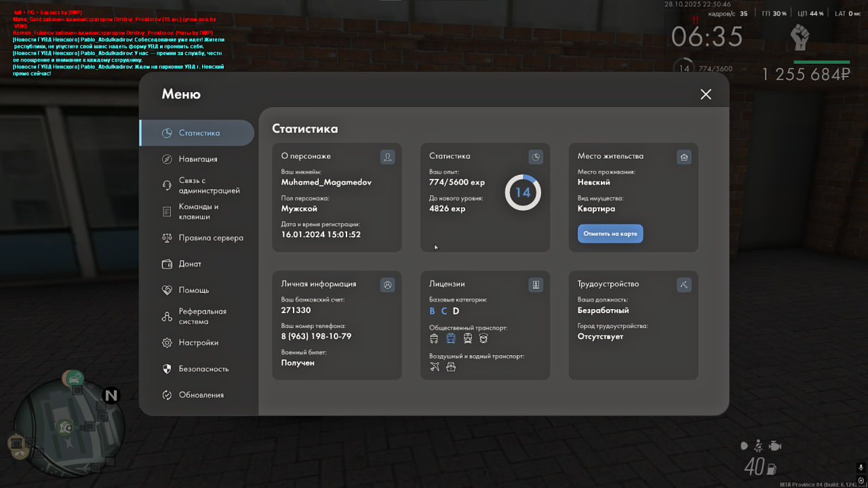Click the conductor head license icon
Viewport: 868px width, 488px height.
pyautogui.click(x=484, y=338)
